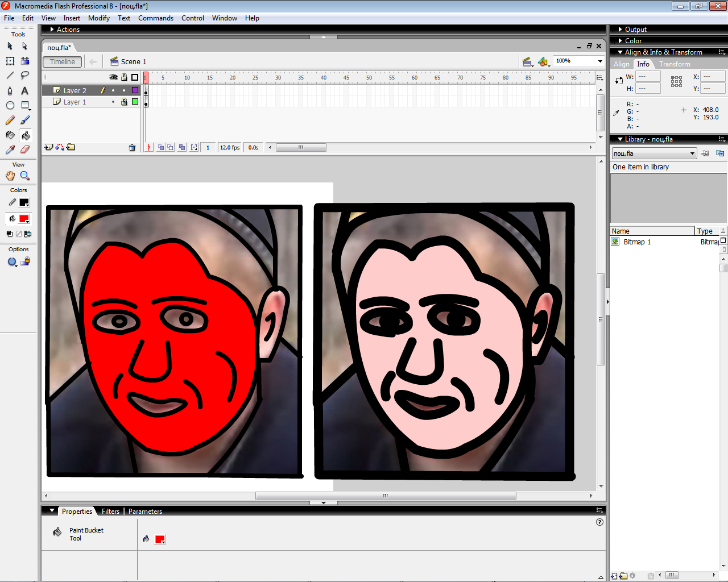Image resolution: width=728 pixels, height=582 pixels.
Task: Choose the Pen tool in the toolbox
Action: 10,91
